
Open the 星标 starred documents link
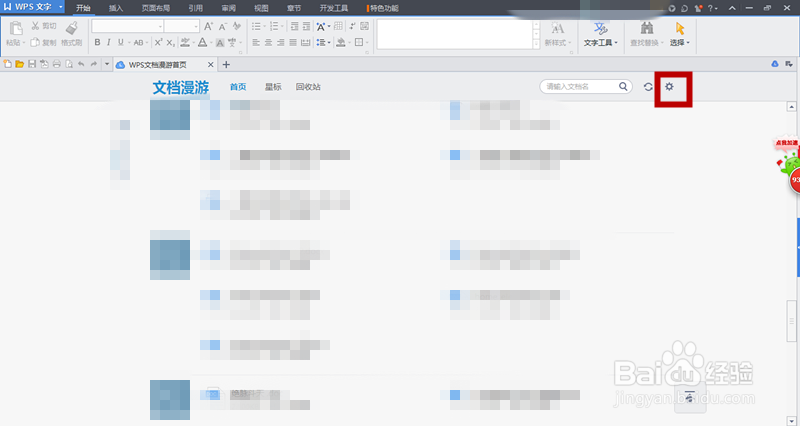pyautogui.click(x=273, y=87)
